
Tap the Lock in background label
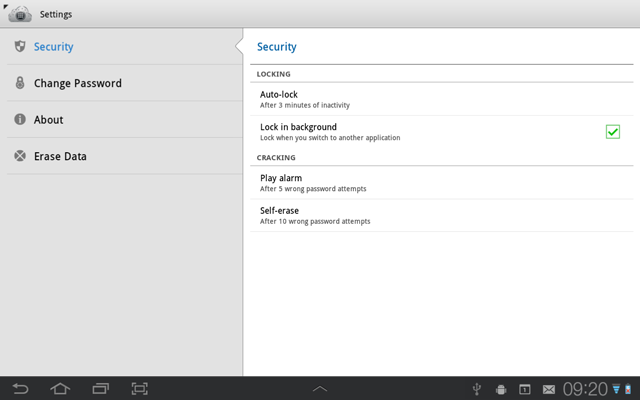pyautogui.click(x=298, y=127)
